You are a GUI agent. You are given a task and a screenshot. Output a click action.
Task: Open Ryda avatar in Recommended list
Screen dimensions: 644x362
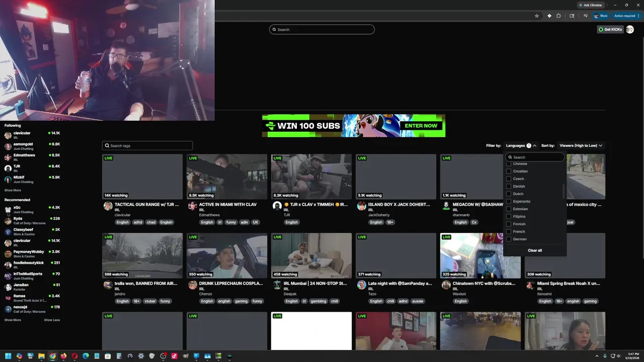pos(8,221)
